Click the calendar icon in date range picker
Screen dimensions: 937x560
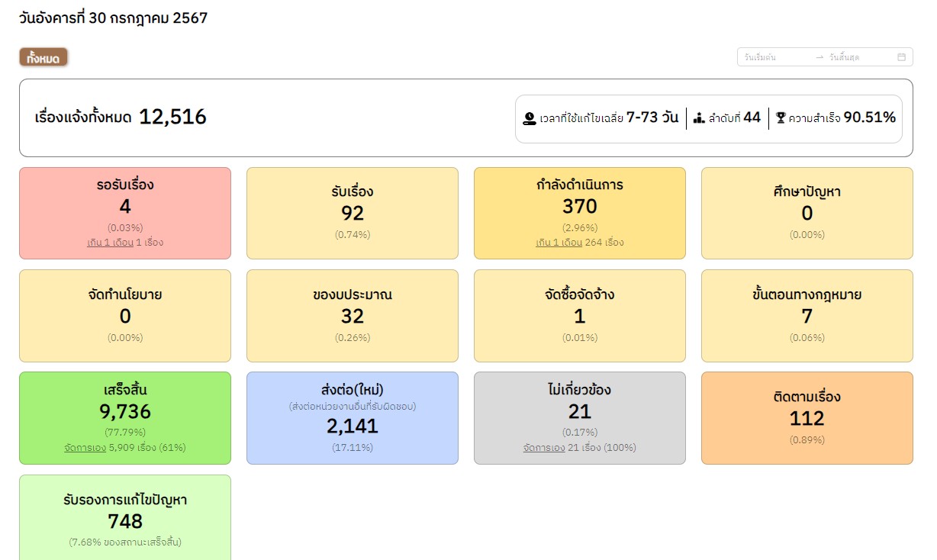pos(901,57)
